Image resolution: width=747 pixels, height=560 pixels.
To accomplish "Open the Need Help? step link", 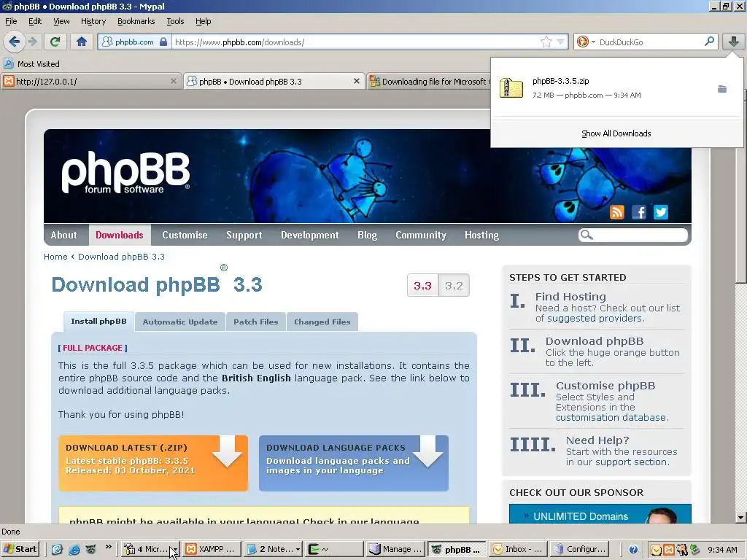I will [x=597, y=440].
